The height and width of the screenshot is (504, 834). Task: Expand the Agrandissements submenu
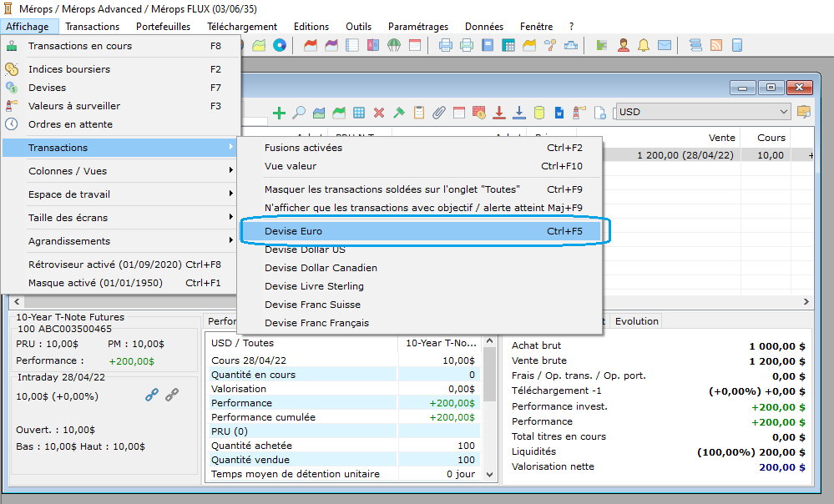click(x=119, y=241)
